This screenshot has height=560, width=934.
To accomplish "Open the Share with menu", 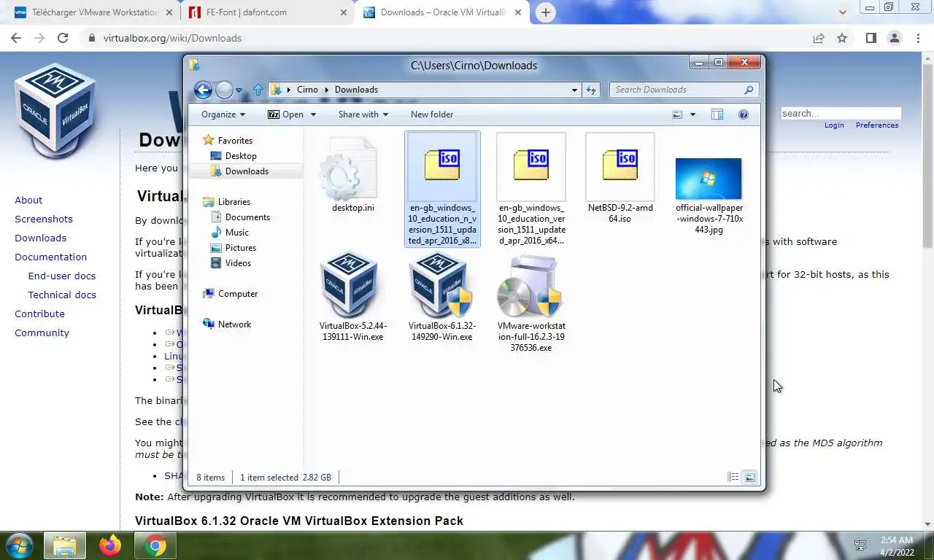I will 363,114.
